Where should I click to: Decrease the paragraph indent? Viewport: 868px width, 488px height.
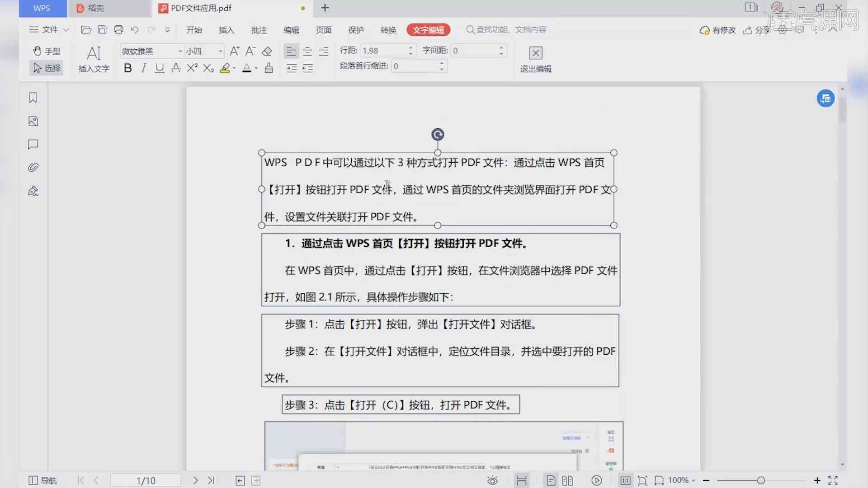tap(307, 68)
